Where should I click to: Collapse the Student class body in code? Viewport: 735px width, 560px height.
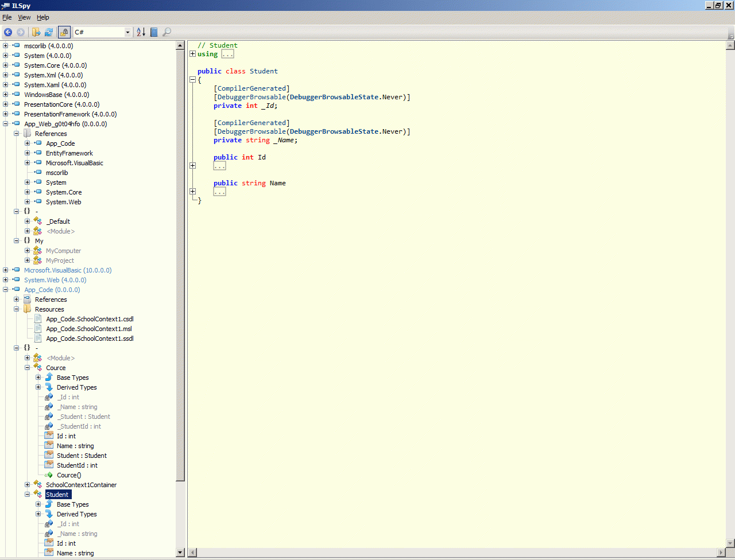(192, 80)
